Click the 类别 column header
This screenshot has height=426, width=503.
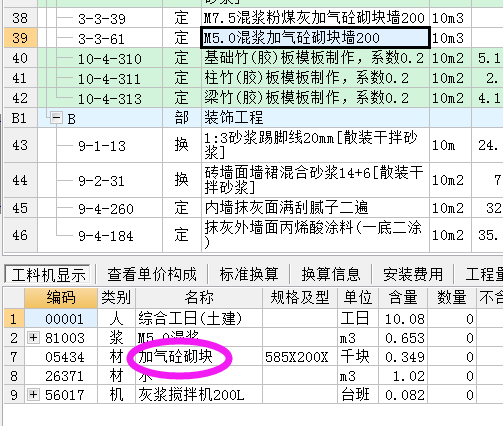point(116,297)
